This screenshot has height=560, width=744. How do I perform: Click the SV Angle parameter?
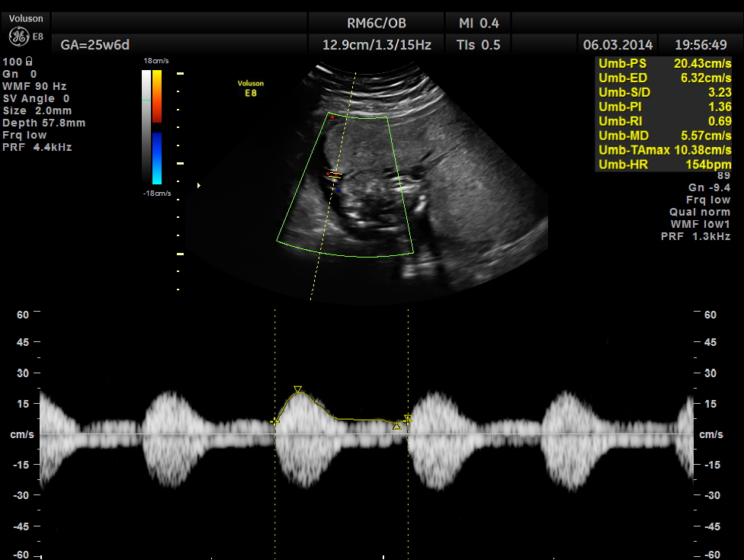(37, 98)
